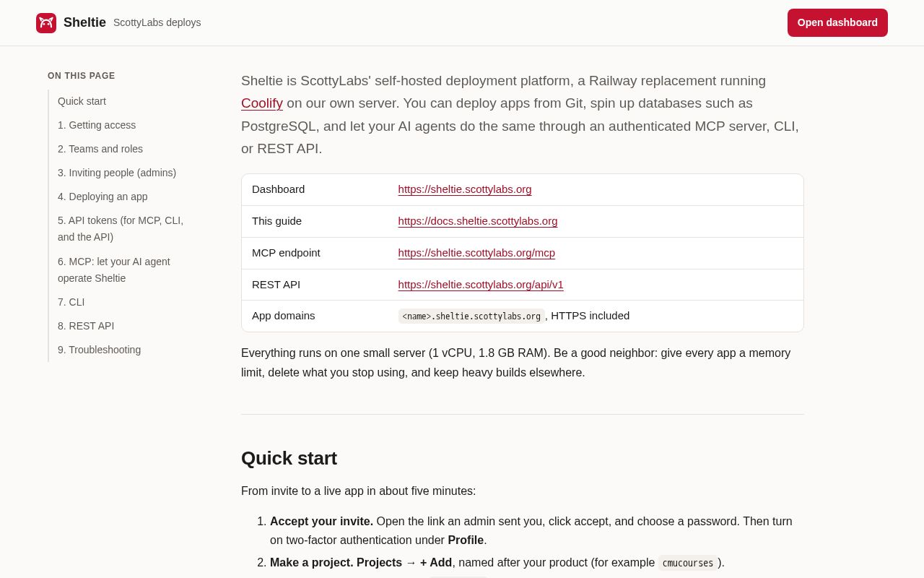Screen dimensions: 924x578
Task: Open 4. Deploying an app section
Action: (103, 197)
